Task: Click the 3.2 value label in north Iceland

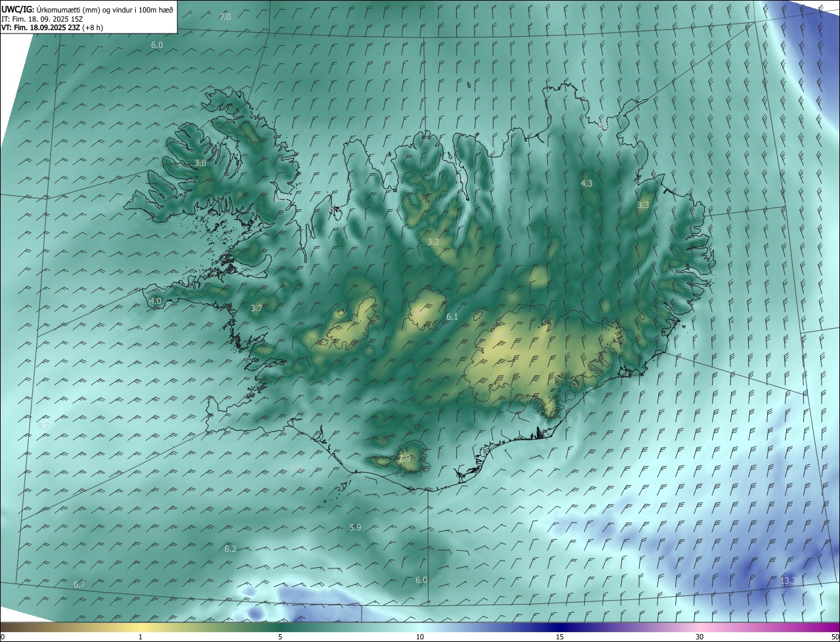Action: [433, 242]
